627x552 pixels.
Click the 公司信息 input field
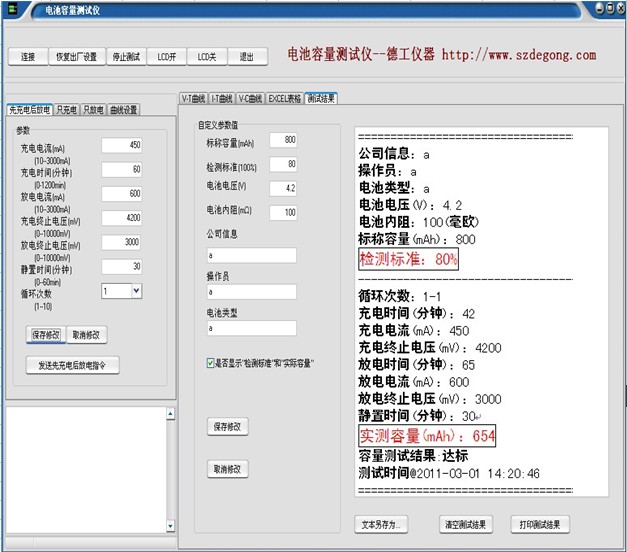[252, 255]
